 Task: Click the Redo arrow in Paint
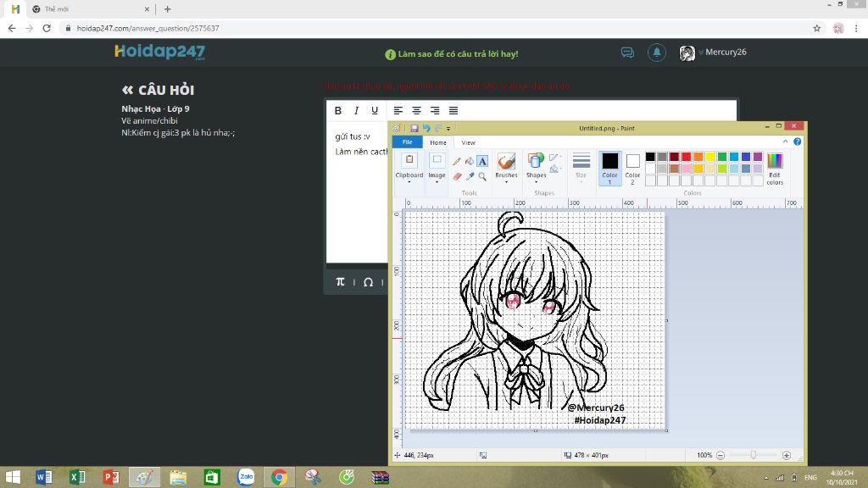click(438, 129)
